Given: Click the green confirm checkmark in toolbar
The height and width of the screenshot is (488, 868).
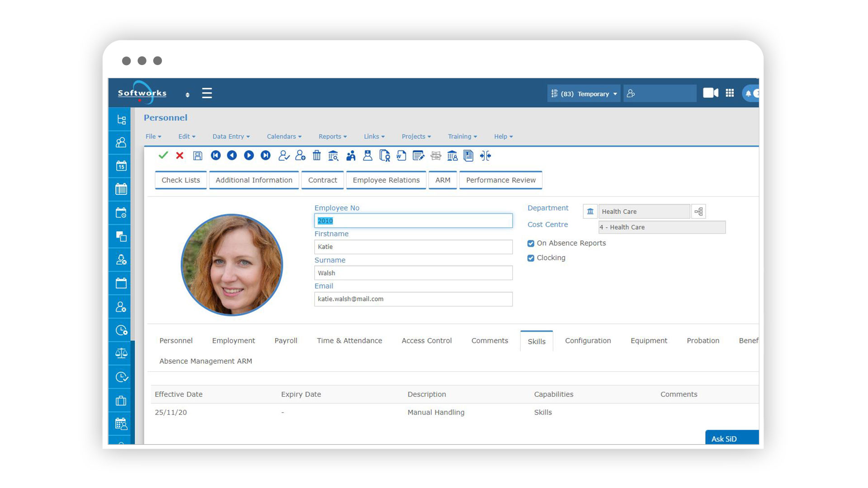Looking at the screenshot, I should 164,156.
